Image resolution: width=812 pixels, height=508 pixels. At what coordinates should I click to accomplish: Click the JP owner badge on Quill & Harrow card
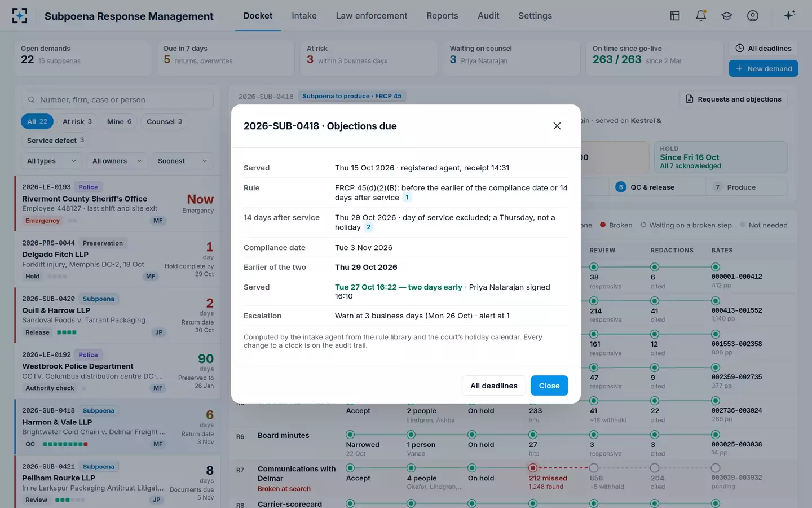(x=158, y=332)
